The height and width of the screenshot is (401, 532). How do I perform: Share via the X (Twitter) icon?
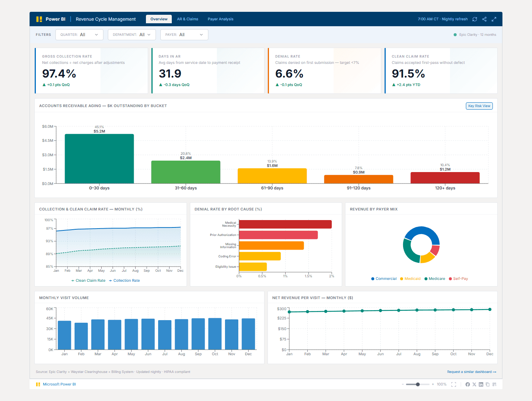pos(474,384)
